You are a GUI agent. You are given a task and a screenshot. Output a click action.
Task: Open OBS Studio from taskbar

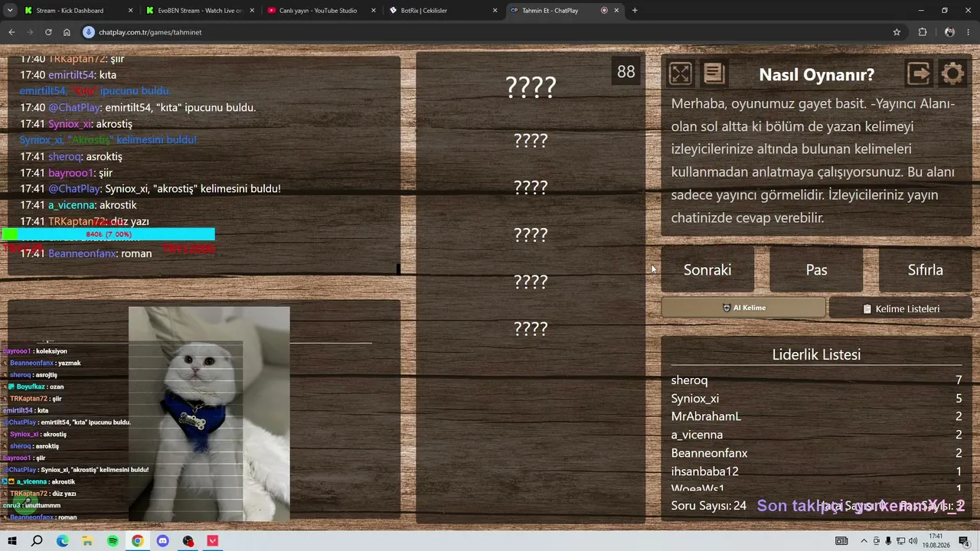[x=188, y=541]
